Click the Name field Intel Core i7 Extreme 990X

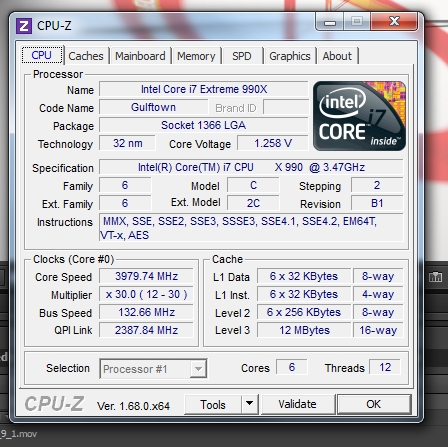point(204,89)
